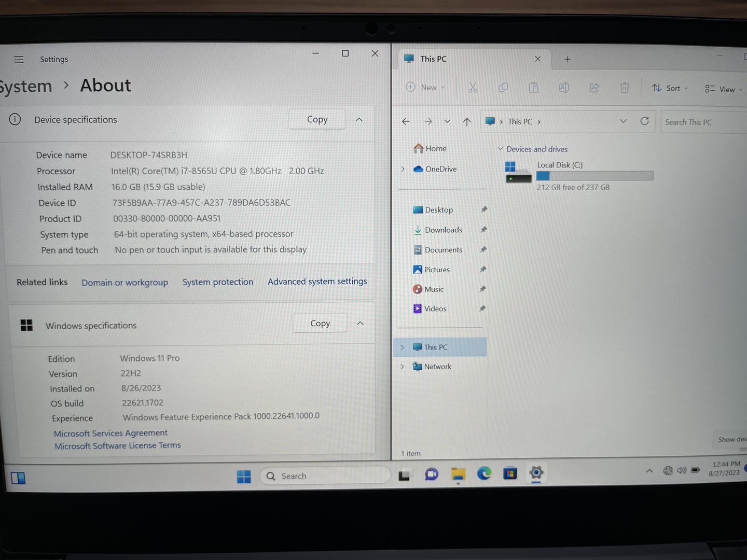The image size is (747, 560).
Task: Click the Share icon in Explorer toolbar
Action: tap(594, 88)
